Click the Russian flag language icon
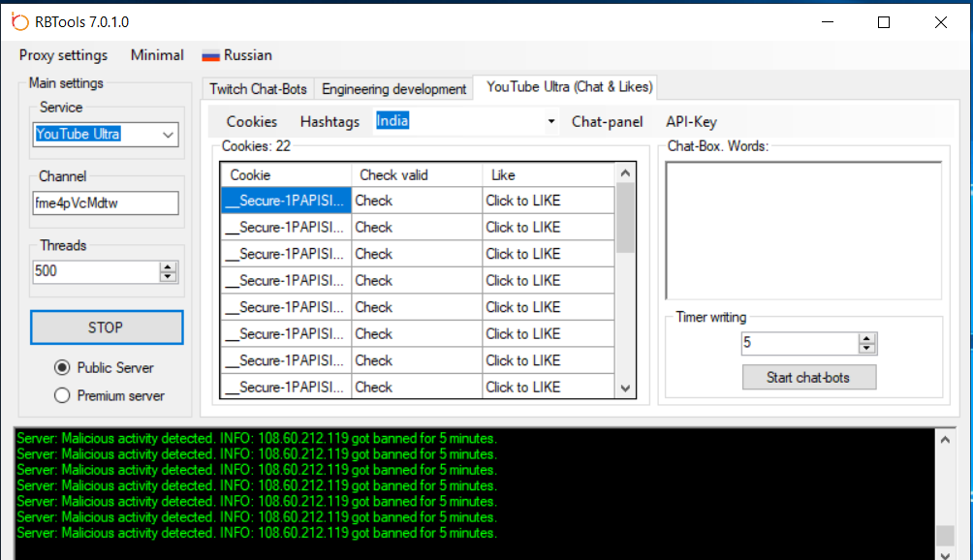Image resolution: width=973 pixels, height=560 pixels. pos(210,56)
